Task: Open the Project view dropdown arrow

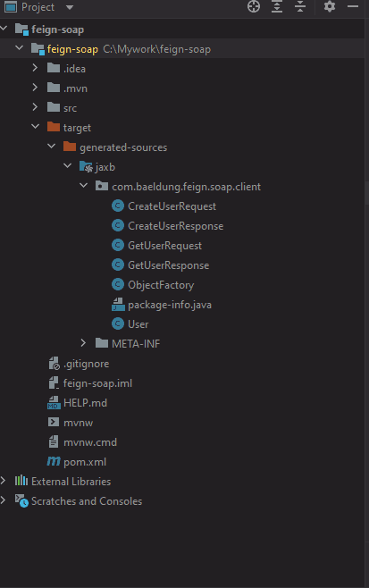Action: pos(70,7)
